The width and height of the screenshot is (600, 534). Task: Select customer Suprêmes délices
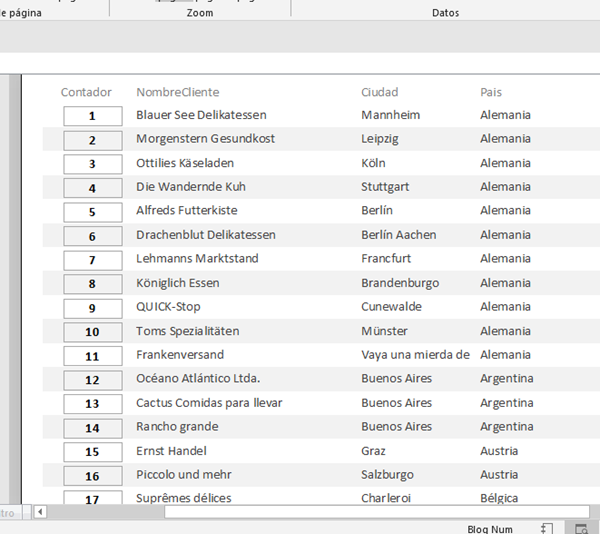(184, 498)
